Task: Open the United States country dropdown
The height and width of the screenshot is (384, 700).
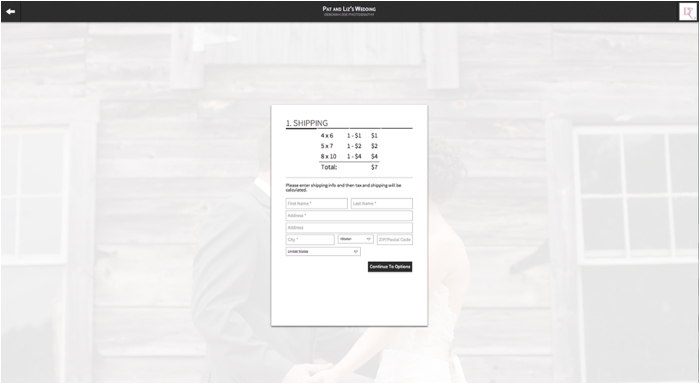Action: point(323,252)
